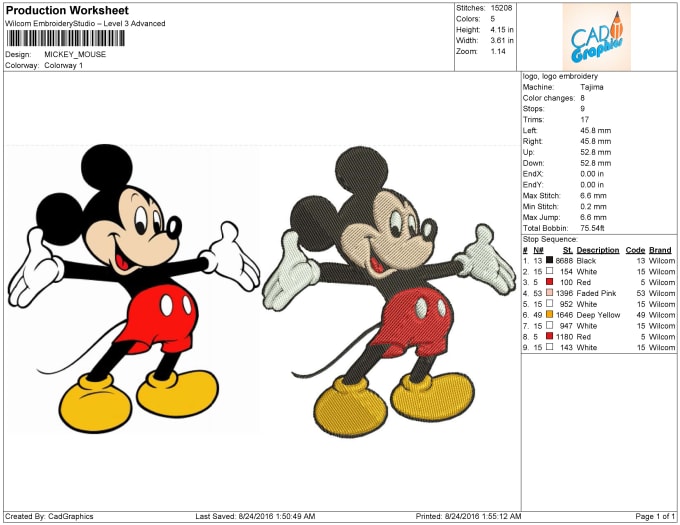Click stitch count '952' in stop row 5
The width and height of the screenshot is (680, 525).
click(566, 304)
